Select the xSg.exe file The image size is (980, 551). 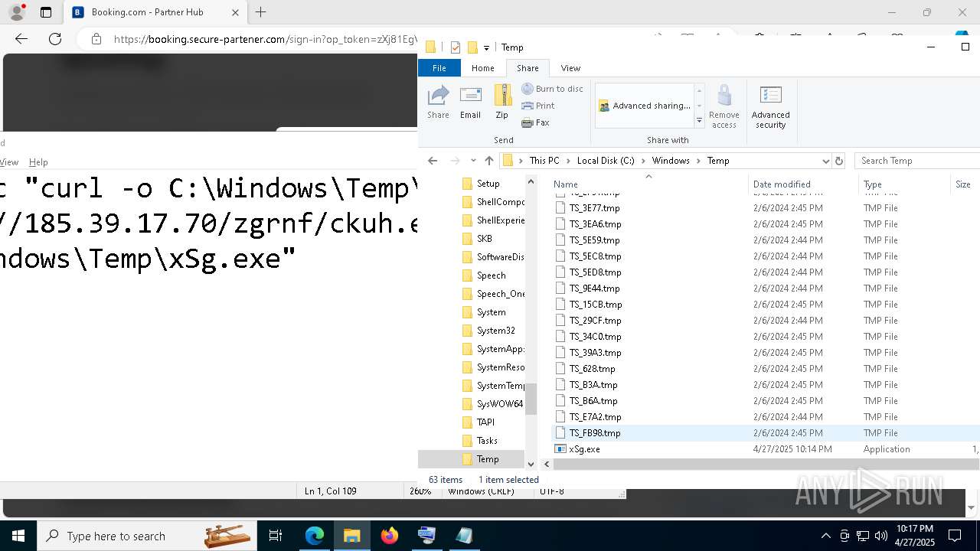[x=584, y=449]
